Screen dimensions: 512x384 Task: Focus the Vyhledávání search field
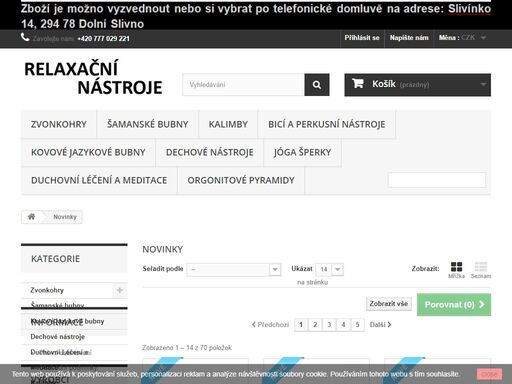coord(243,85)
